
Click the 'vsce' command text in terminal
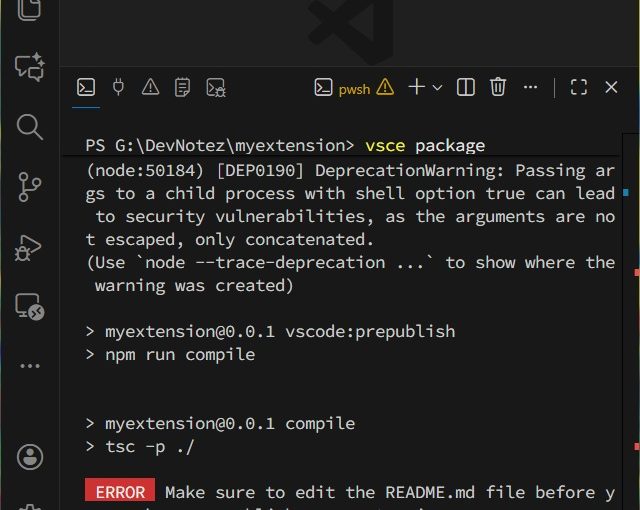[385, 145]
